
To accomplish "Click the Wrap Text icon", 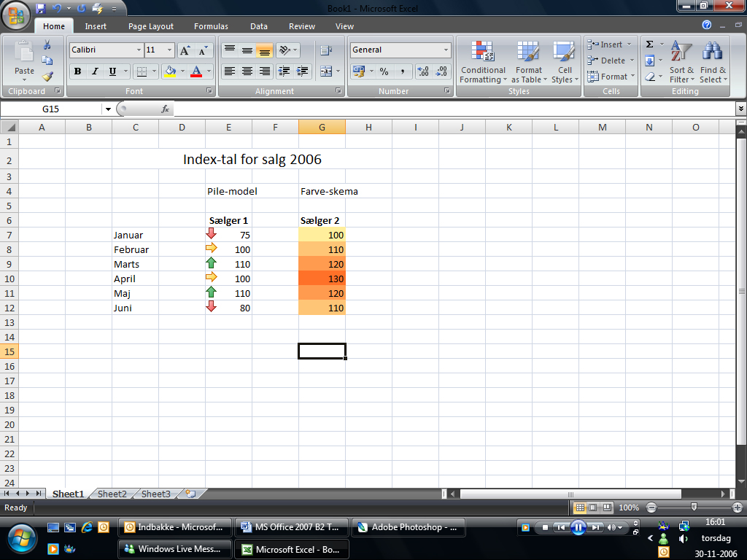I will pyautogui.click(x=326, y=50).
